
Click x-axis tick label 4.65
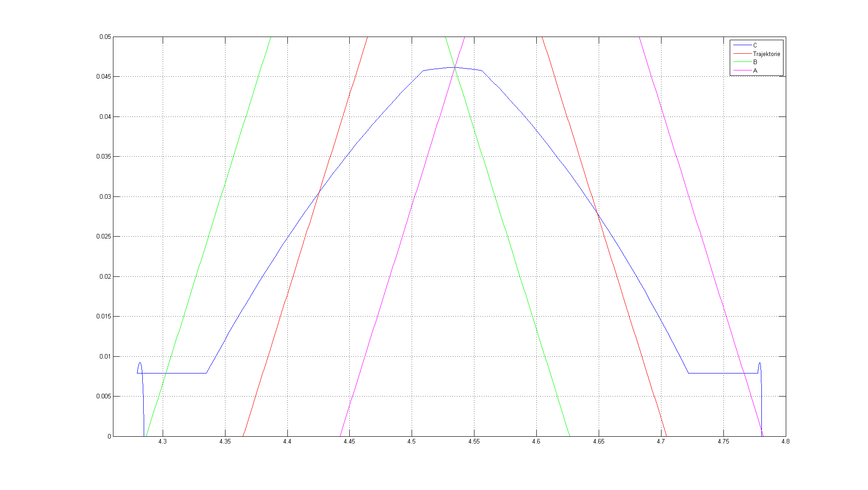[598, 442]
